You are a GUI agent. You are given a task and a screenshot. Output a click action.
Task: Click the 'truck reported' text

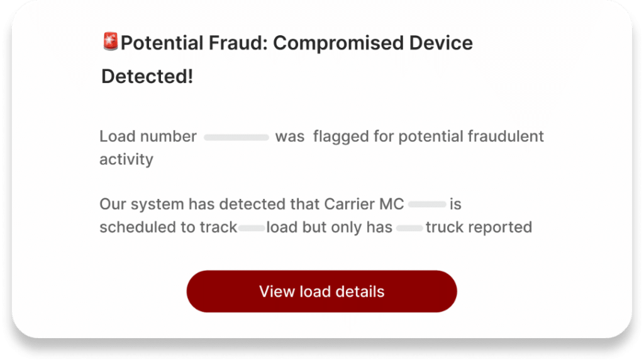tap(479, 227)
